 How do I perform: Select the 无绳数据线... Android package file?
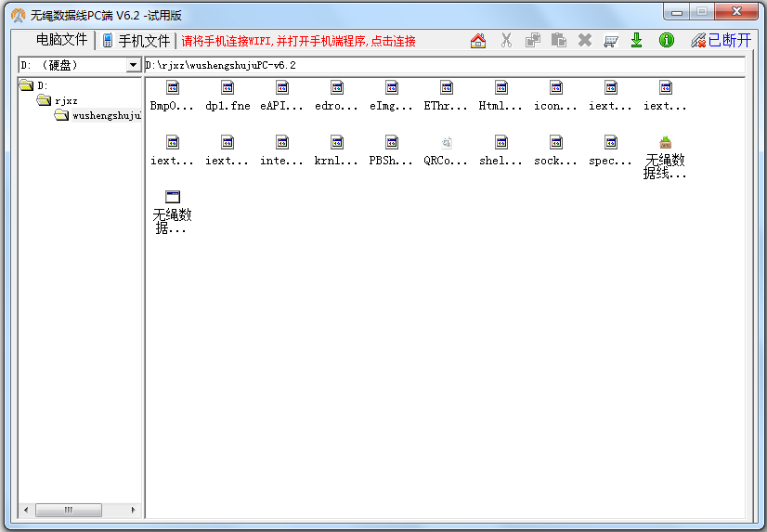665,158
